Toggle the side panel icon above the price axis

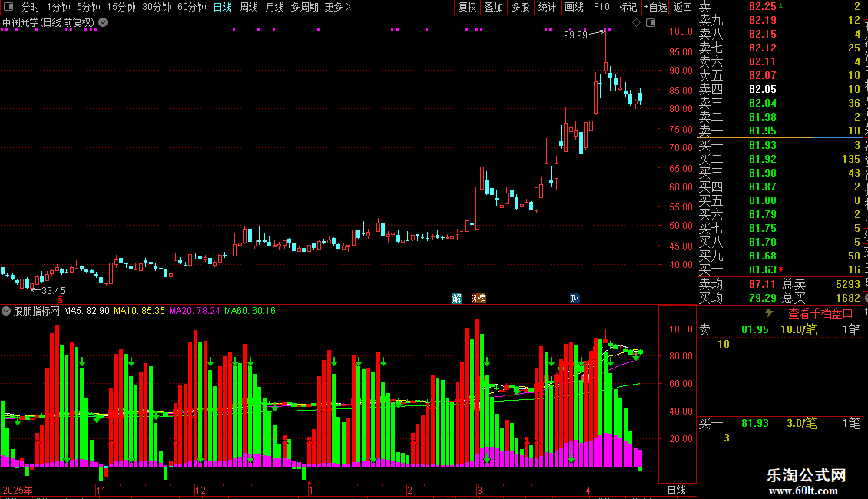tap(651, 23)
